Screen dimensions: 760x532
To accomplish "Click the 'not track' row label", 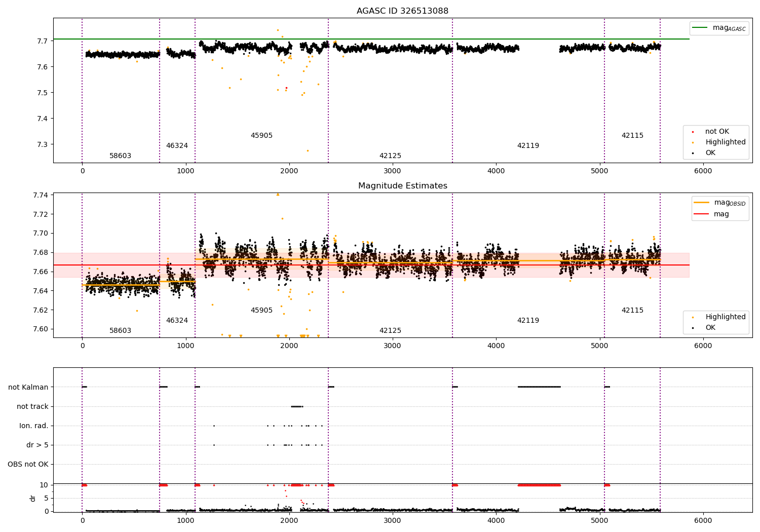I will pyautogui.click(x=32, y=407).
